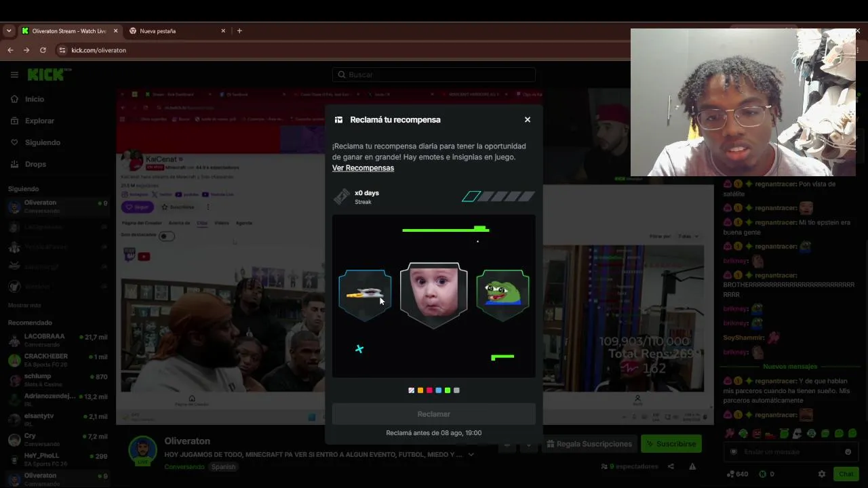Open elsantytv recommended channel
Screen dimensions: 868x488
tap(57, 420)
